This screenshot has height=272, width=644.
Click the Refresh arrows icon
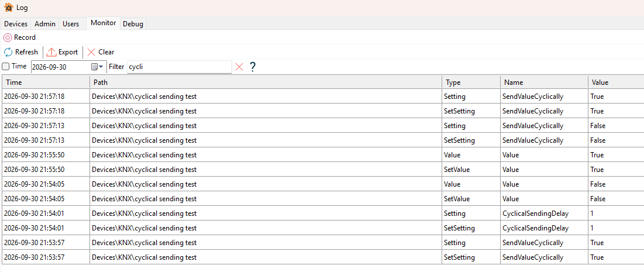pos(8,52)
